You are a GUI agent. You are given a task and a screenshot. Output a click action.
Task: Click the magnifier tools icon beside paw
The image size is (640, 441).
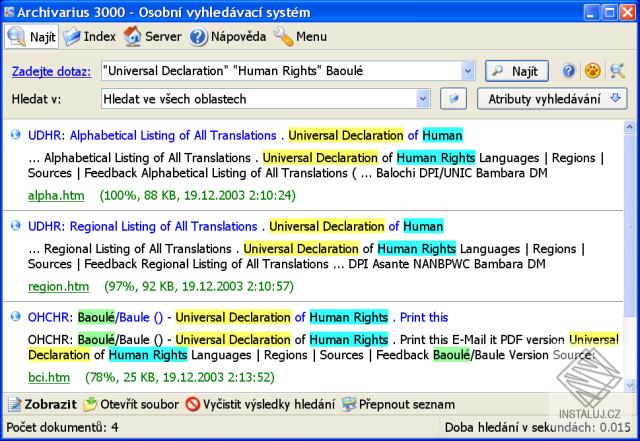[618, 71]
